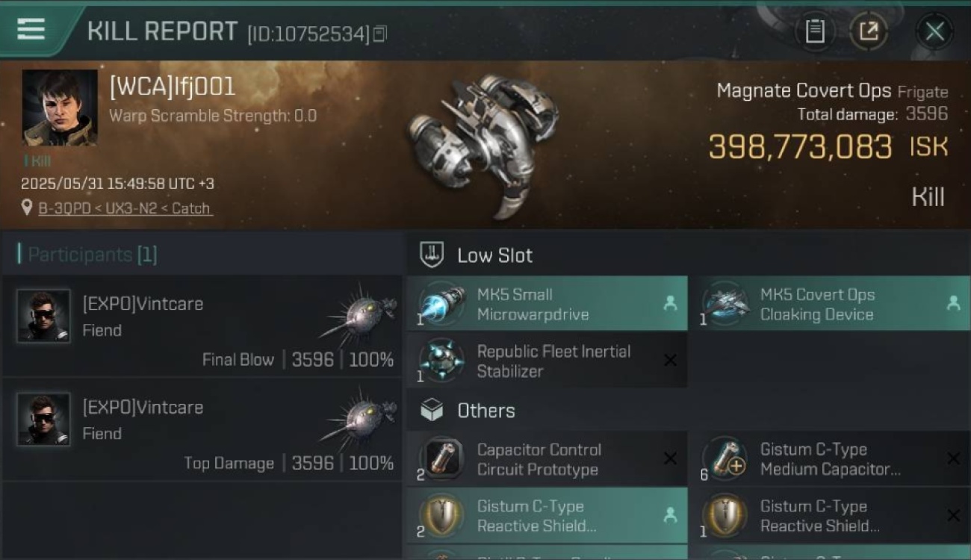Click the MK5 Small Microwarpdrive icon
The width and height of the screenshot is (971, 560).
[441, 304]
